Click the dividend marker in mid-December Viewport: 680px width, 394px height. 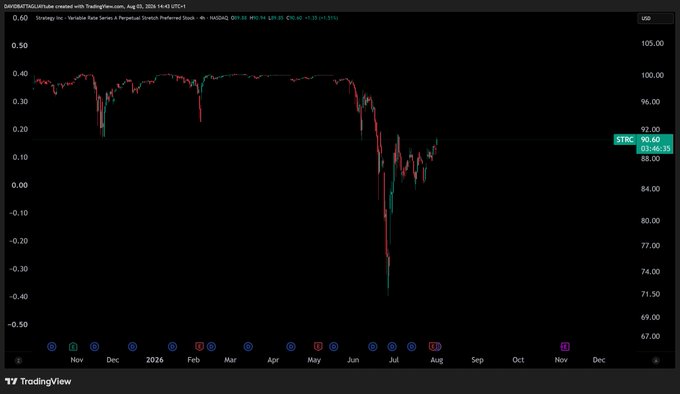(x=132, y=346)
